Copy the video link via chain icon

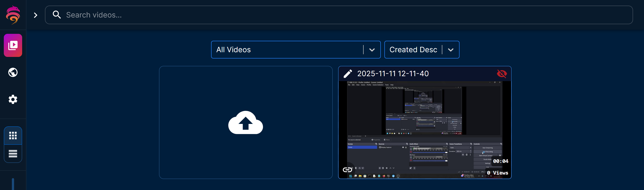(x=347, y=170)
